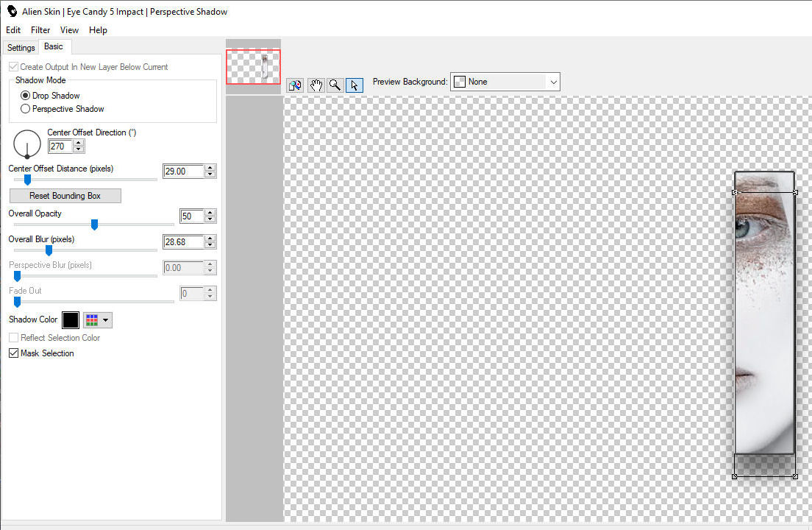812x530 pixels.
Task: Toggle Create Output In New Layer checkbox
Action: click(x=13, y=67)
